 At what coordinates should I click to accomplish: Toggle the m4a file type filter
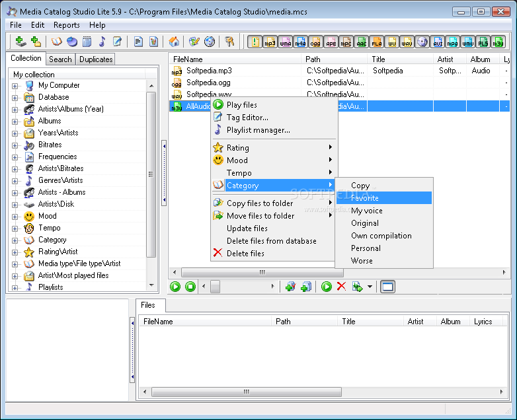[300, 42]
